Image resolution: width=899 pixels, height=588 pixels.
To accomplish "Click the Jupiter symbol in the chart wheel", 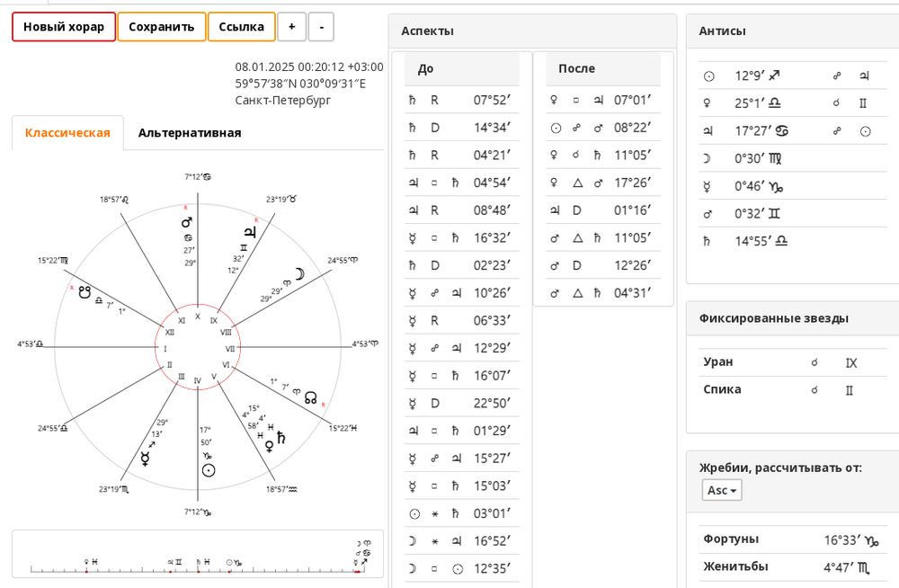I will pyautogui.click(x=250, y=231).
